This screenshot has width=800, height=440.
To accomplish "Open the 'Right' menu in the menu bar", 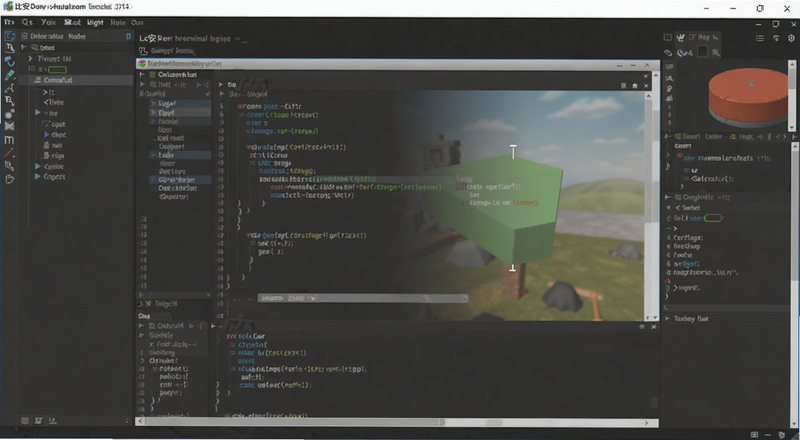I will click(x=95, y=22).
